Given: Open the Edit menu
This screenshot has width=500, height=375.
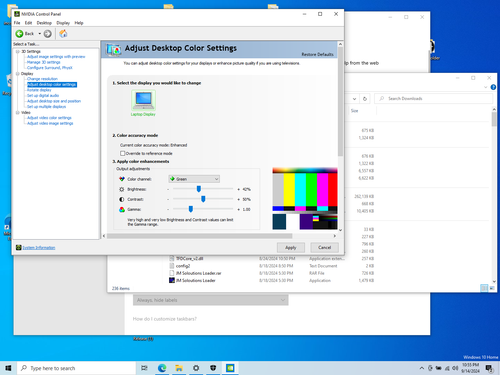Looking at the screenshot, I should [x=29, y=23].
